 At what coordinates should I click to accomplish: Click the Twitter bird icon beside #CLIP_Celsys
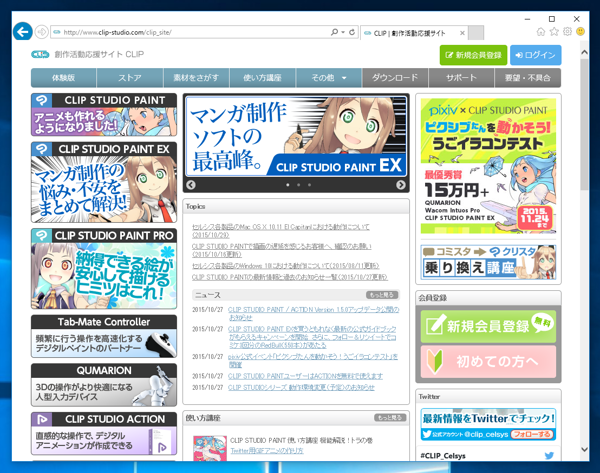coord(549,455)
